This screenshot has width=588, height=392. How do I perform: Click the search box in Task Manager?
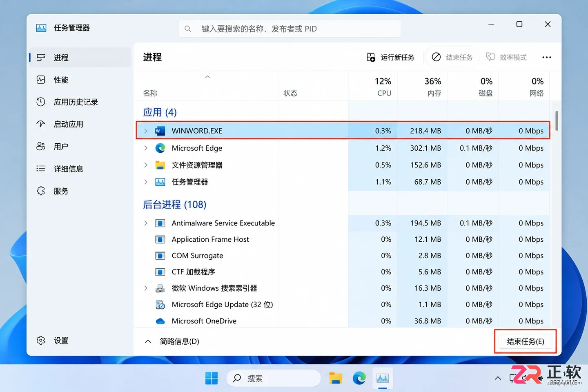click(290, 29)
